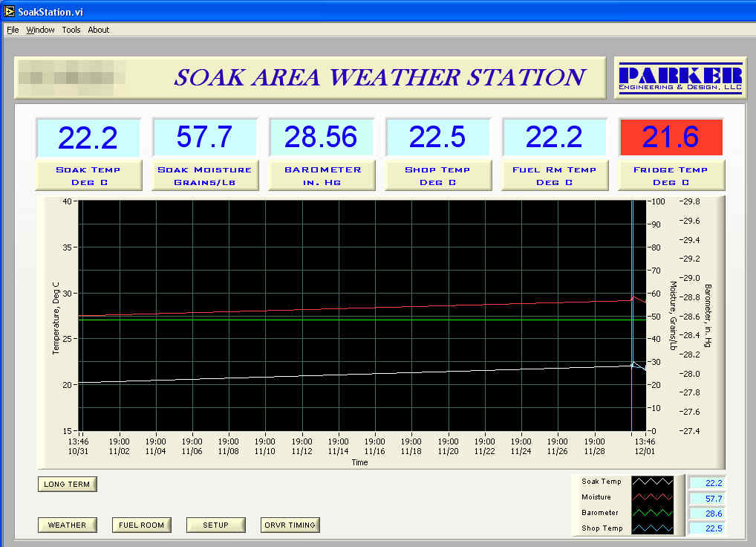The width and height of the screenshot is (756, 547).
Task: Click the legend Moisture value 57.7
Action: pos(707,498)
